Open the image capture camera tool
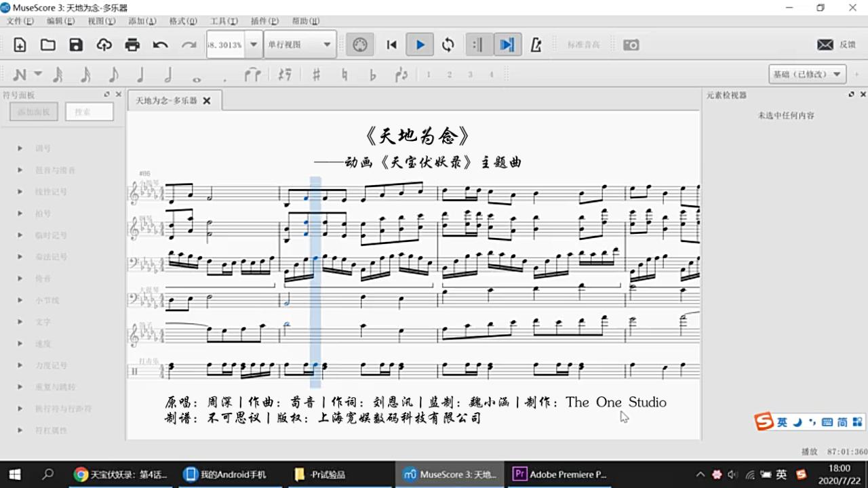The image size is (868, 488). (x=631, y=45)
